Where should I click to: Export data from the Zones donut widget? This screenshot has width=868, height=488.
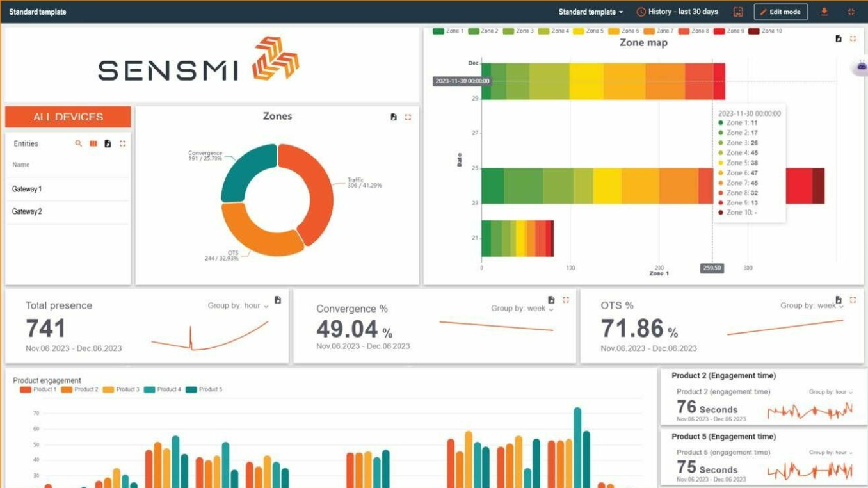pos(394,117)
